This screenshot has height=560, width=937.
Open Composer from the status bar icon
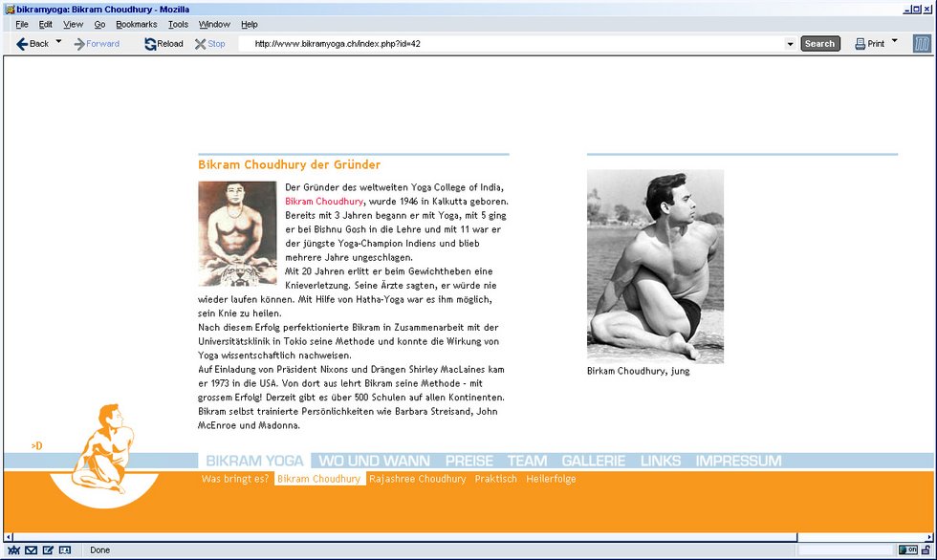[48, 550]
